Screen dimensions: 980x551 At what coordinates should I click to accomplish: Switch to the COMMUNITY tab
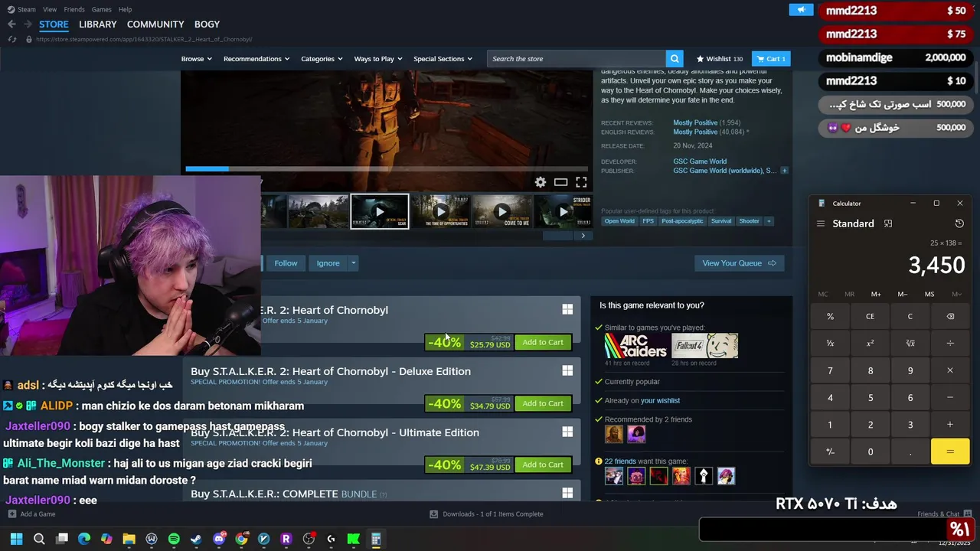pyautogui.click(x=155, y=24)
